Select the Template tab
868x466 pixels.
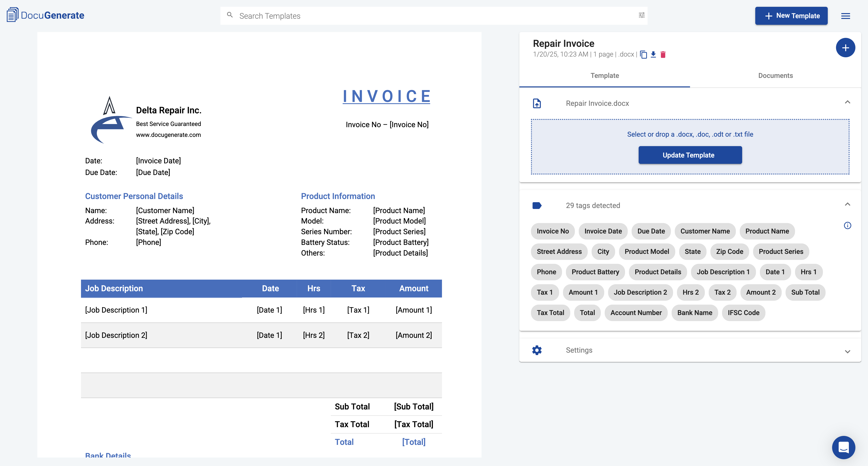(604, 75)
